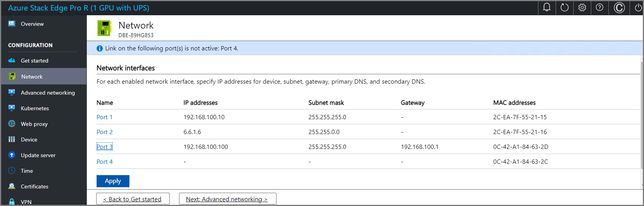
Task: Select Get started menu item
Action: pos(34,61)
